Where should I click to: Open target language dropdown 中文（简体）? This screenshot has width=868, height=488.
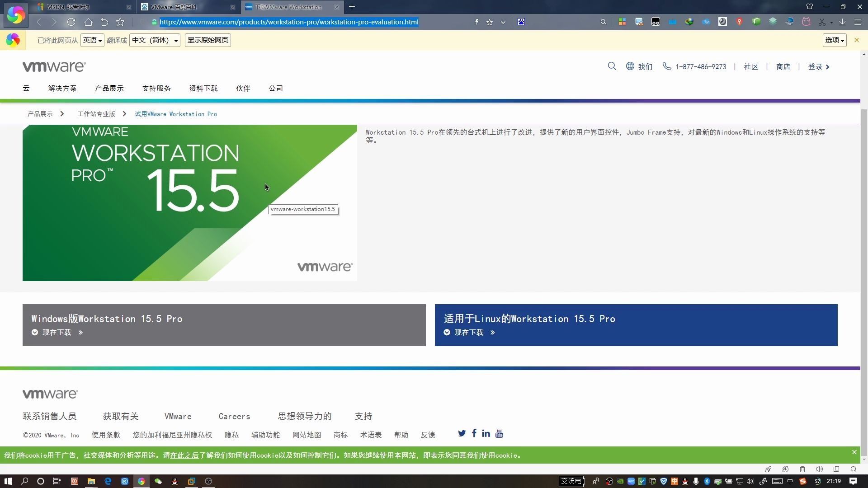(x=155, y=40)
